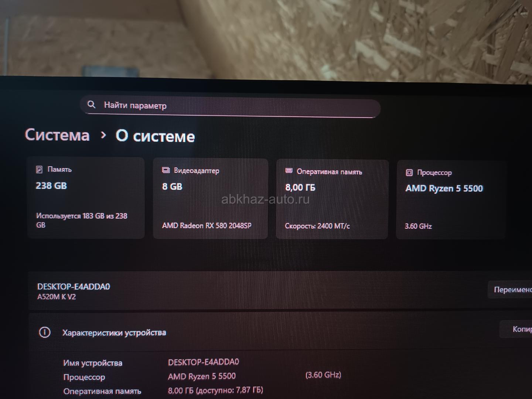Click the search magnifier icon
532x399 pixels.
pos(91,105)
